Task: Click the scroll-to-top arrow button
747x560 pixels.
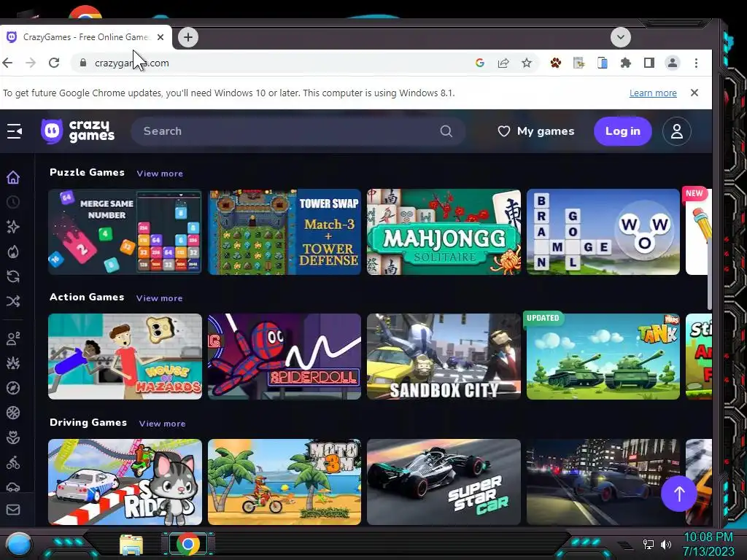Action: click(x=679, y=494)
